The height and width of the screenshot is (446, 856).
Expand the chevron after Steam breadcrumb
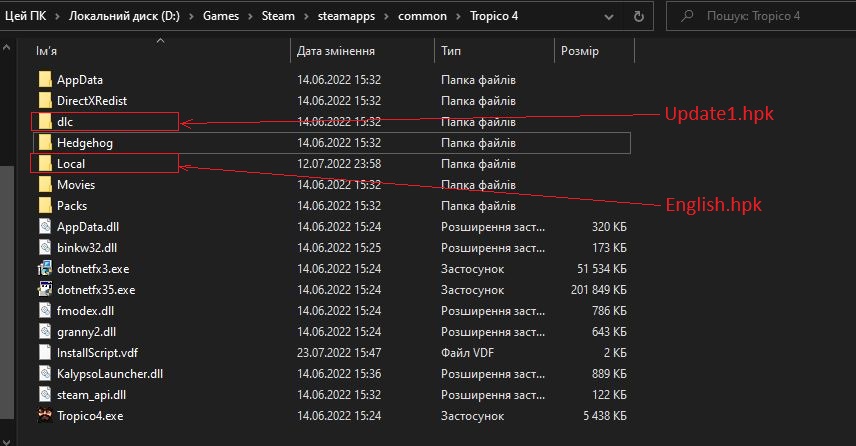click(306, 16)
